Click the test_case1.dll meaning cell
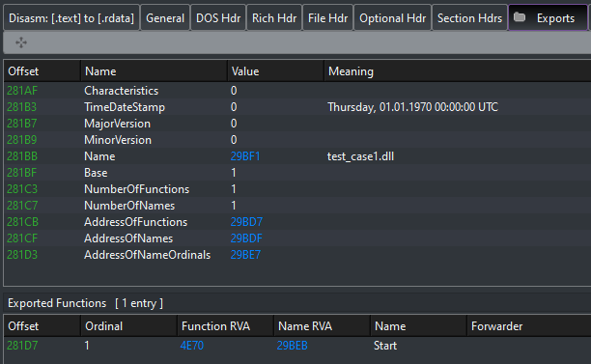 tap(361, 156)
